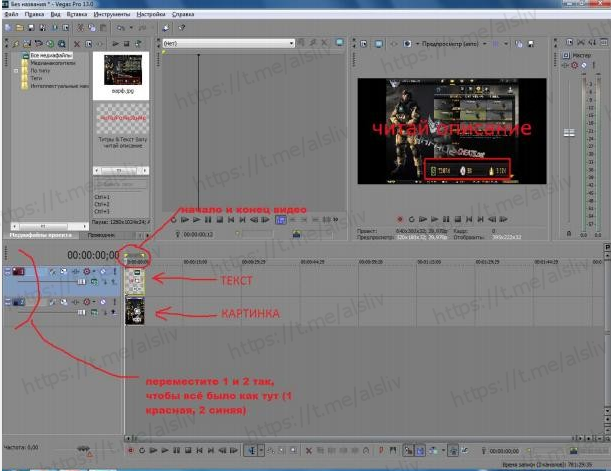611x471 pixels.
Task: Click red X remove media icon
Action: (79, 44)
